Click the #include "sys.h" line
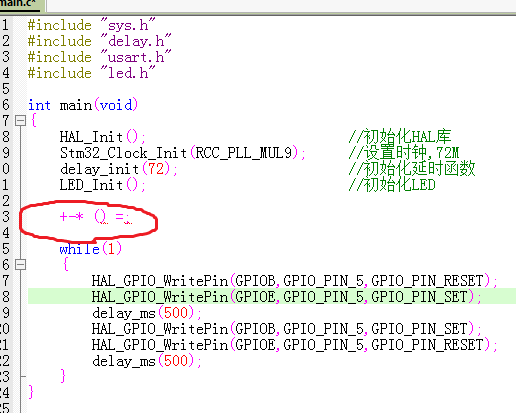Viewport: 516px width, 413px height. point(91,25)
